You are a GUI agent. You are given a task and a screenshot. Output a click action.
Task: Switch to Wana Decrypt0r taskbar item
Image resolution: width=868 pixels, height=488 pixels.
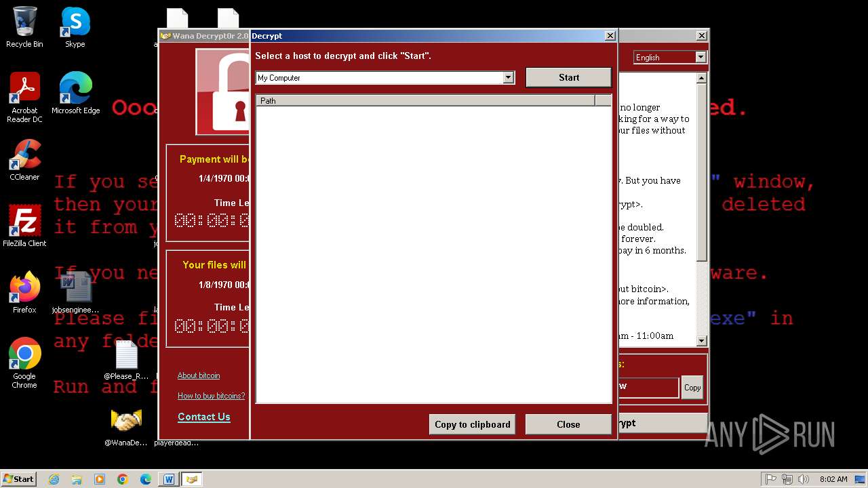pyautogui.click(x=192, y=479)
